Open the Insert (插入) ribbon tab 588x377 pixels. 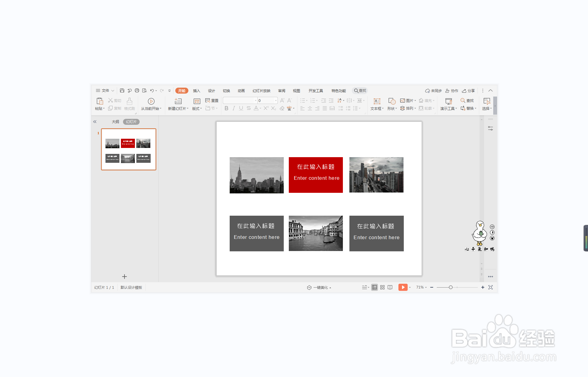196,91
